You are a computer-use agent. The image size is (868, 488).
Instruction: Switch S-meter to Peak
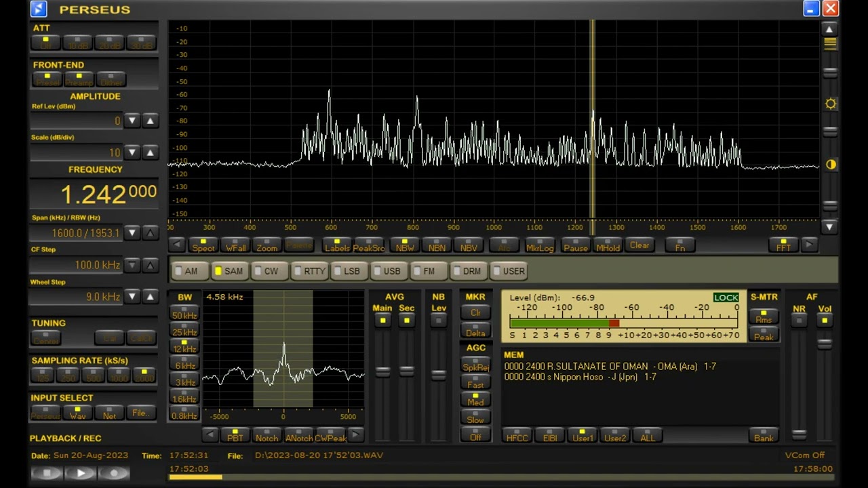click(764, 334)
